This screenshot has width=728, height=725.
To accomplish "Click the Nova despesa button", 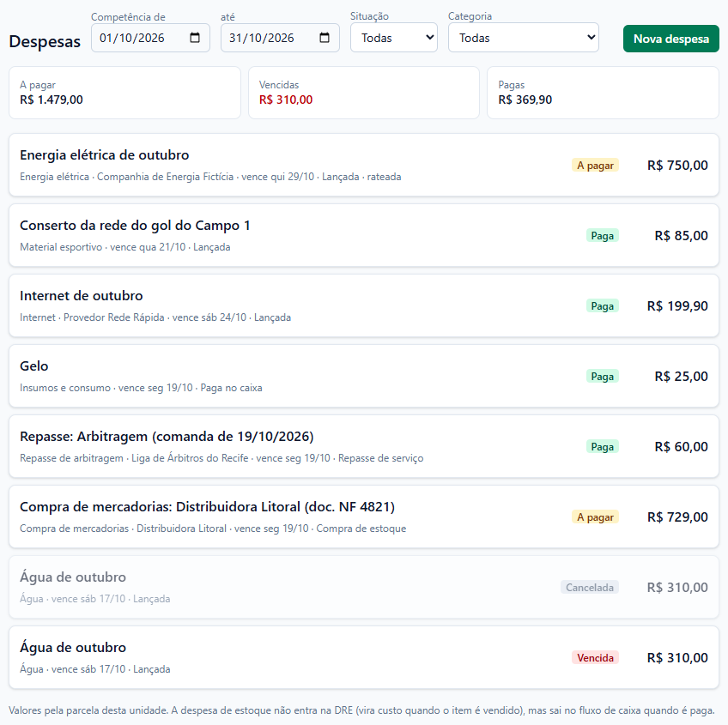I will click(670, 39).
